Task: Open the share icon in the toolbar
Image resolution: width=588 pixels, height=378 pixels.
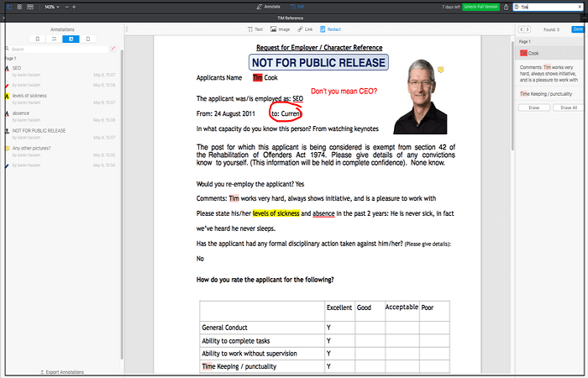Action: tap(506, 7)
